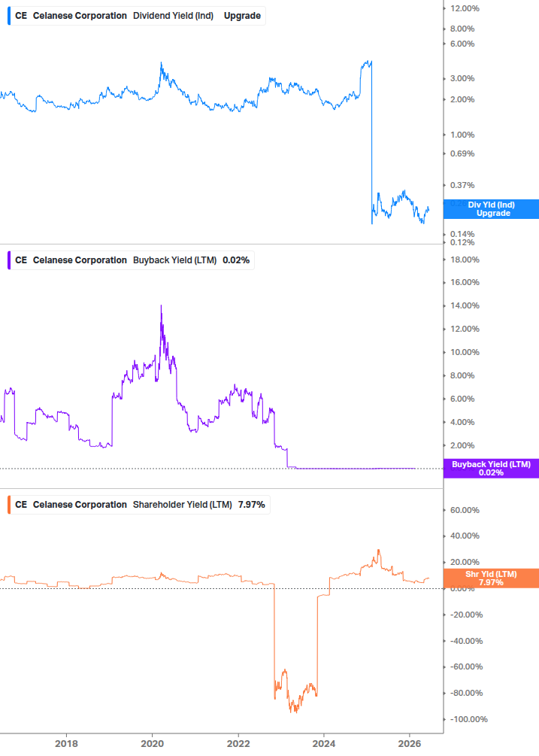Click the 2026 label on the time axis
Viewport: 539px width, 756px height.
click(x=410, y=743)
